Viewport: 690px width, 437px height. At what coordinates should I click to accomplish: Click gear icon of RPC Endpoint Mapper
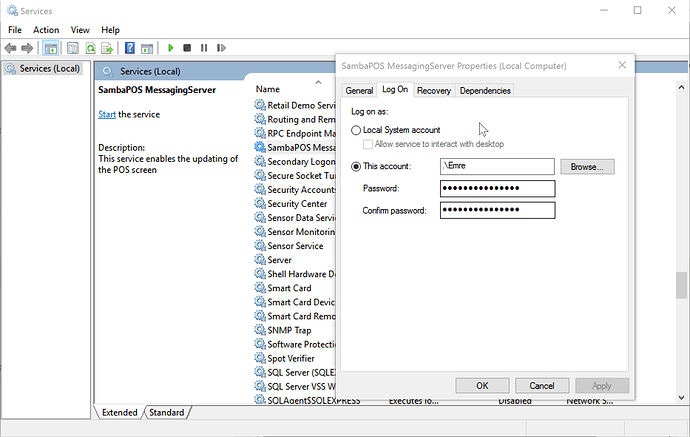(260, 133)
